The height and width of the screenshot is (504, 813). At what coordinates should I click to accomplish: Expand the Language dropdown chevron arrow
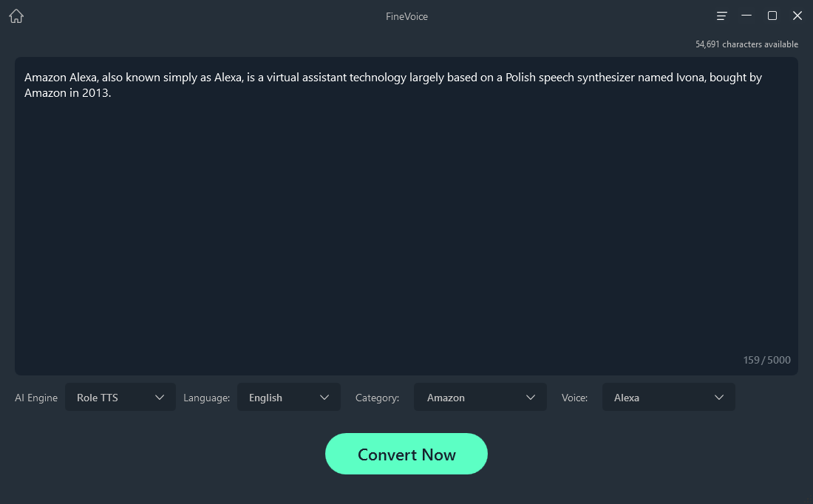tap(324, 397)
